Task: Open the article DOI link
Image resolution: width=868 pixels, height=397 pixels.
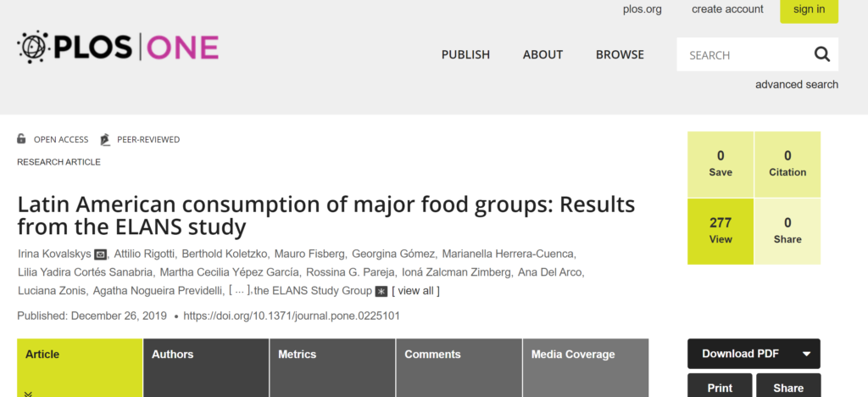Action: tap(292, 316)
